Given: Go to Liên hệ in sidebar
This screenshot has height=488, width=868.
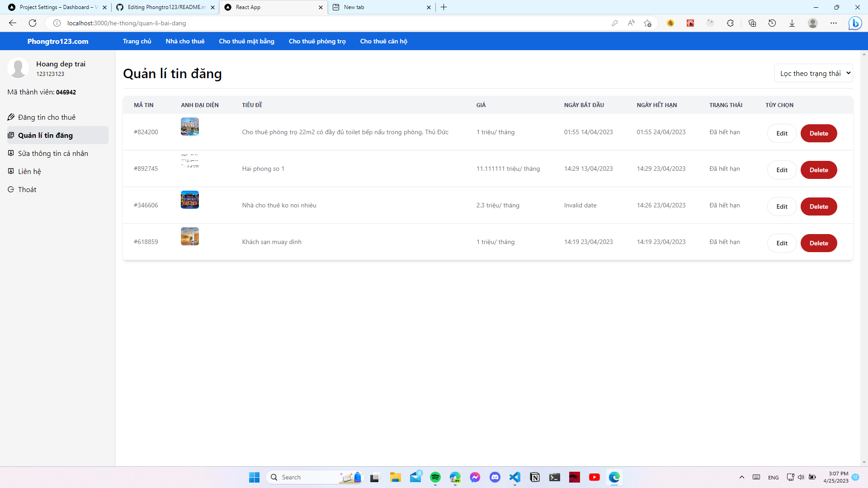Looking at the screenshot, I should [x=57, y=171].
